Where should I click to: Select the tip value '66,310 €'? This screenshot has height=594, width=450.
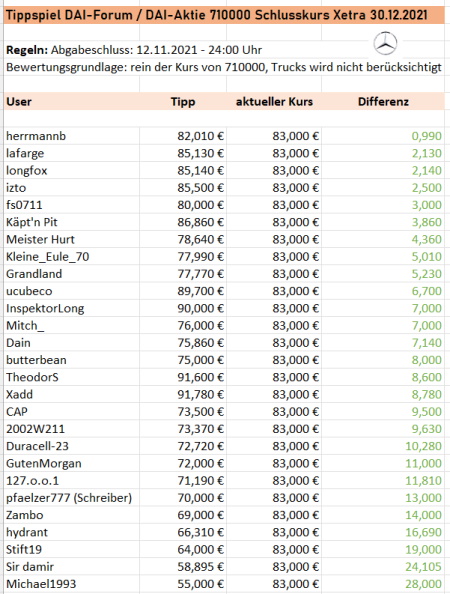[x=200, y=533]
